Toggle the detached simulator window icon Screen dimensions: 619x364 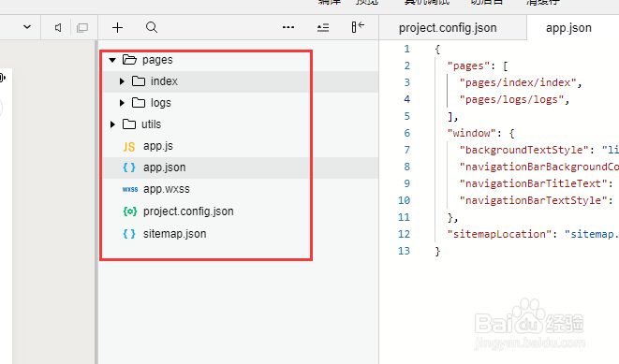click(82, 28)
